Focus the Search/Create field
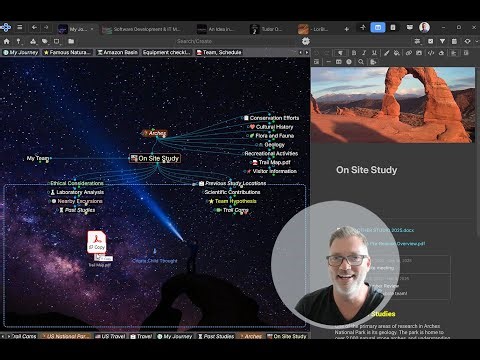The width and height of the screenshot is (480, 360). (194, 41)
